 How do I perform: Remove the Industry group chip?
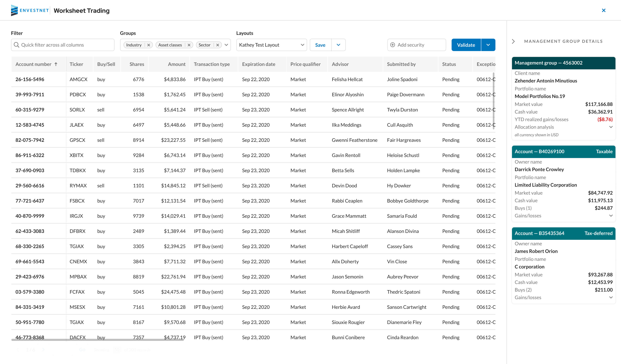(x=149, y=45)
